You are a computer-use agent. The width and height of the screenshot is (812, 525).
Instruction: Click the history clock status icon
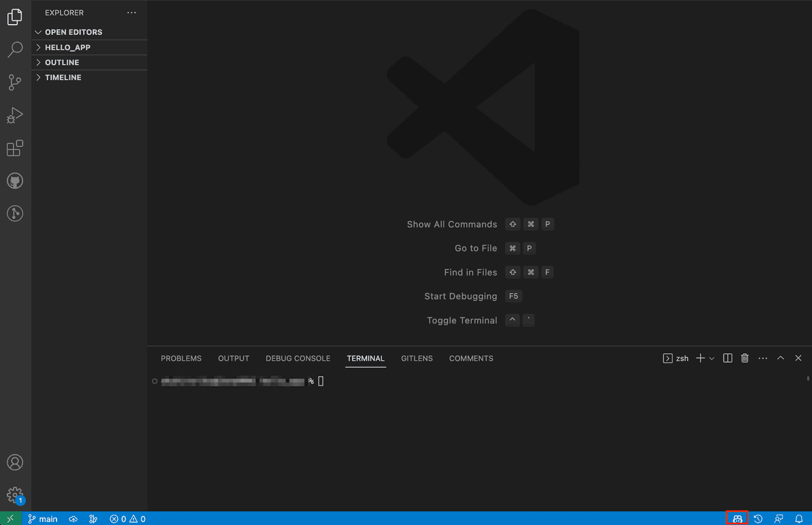[758, 518]
